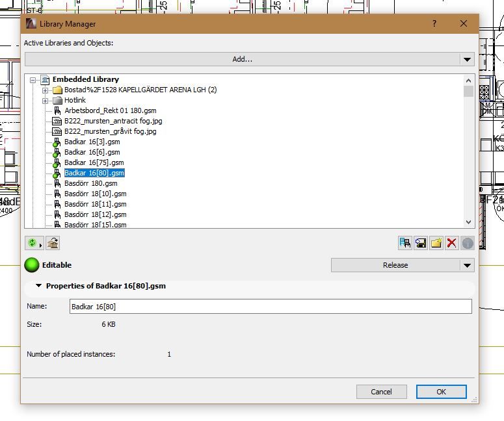Screen dimensions: 504x421
Task: Collapse the Embedded Library tree node
Action: 33,80
